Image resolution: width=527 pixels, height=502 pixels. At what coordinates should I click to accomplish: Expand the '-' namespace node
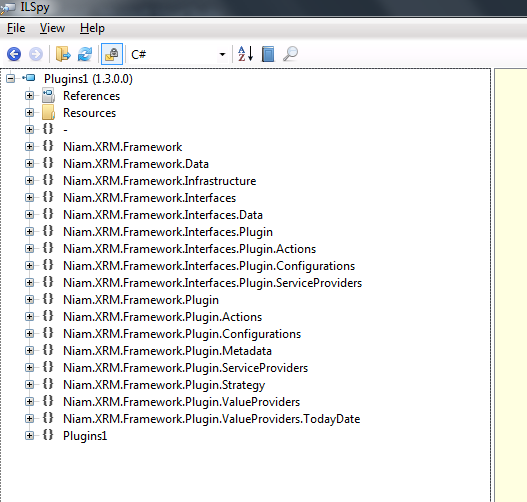30,130
